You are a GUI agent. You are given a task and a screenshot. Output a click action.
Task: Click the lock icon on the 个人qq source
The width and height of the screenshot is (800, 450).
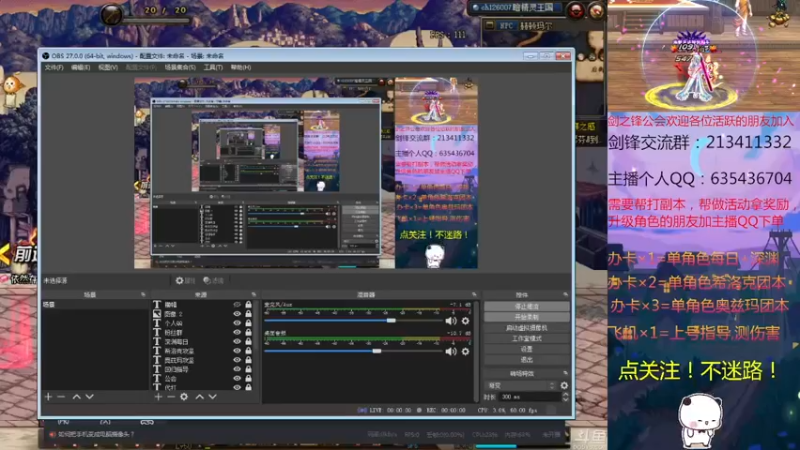(248, 323)
